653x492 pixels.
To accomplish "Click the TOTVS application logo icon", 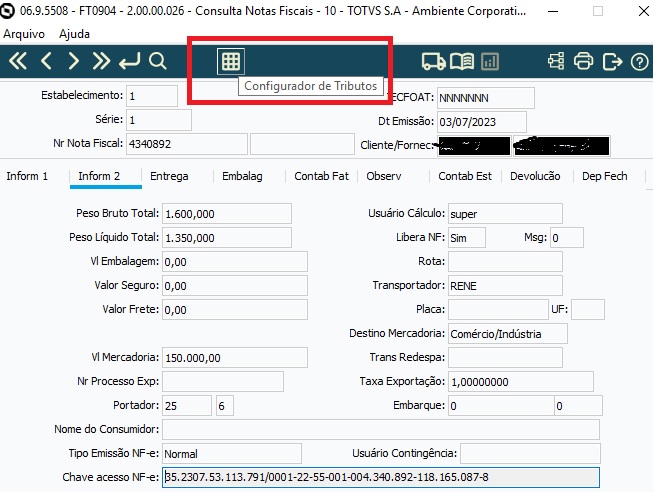I will (x=7, y=11).
